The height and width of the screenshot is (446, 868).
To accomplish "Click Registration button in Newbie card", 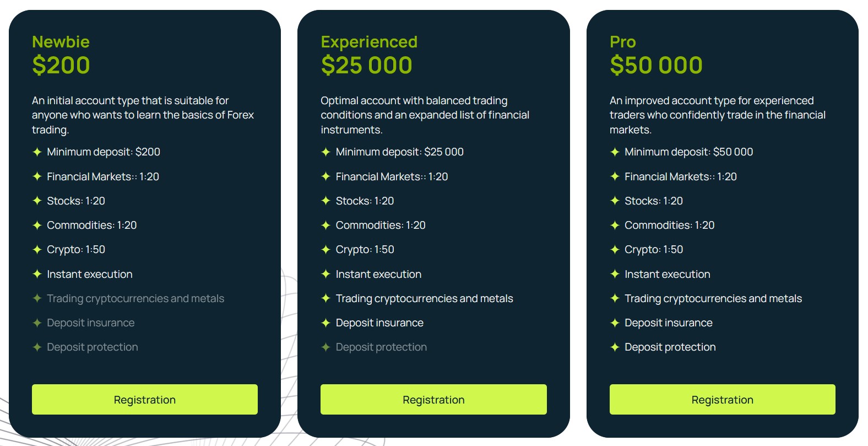I will pos(145,399).
